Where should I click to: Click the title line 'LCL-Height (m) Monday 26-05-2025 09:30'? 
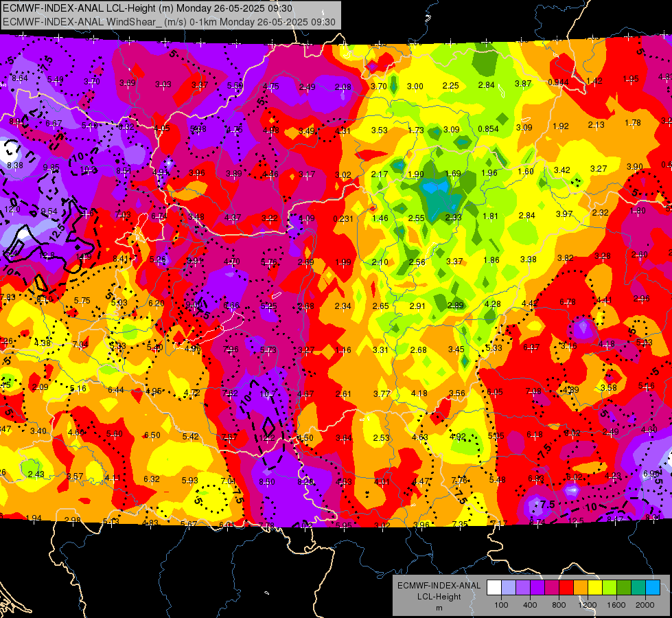click(x=200, y=8)
